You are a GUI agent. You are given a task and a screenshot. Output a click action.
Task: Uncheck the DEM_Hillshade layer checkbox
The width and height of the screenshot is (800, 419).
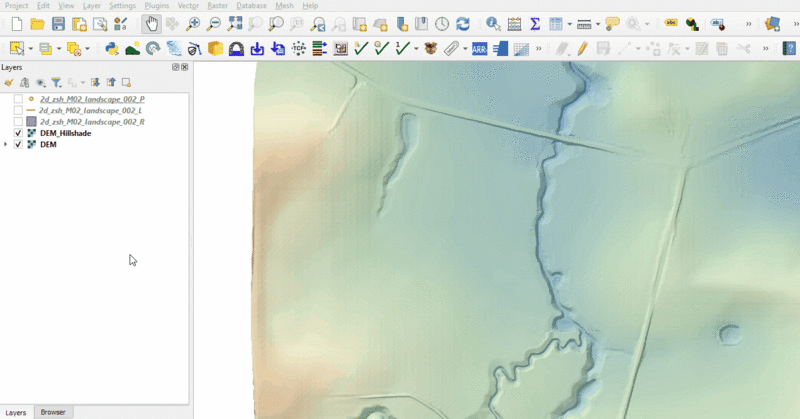(18, 133)
